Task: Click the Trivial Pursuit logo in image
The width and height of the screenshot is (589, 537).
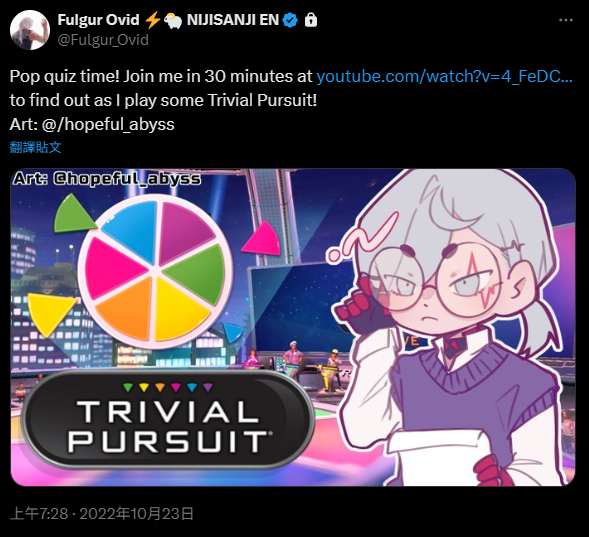Action: coord(168,420)
